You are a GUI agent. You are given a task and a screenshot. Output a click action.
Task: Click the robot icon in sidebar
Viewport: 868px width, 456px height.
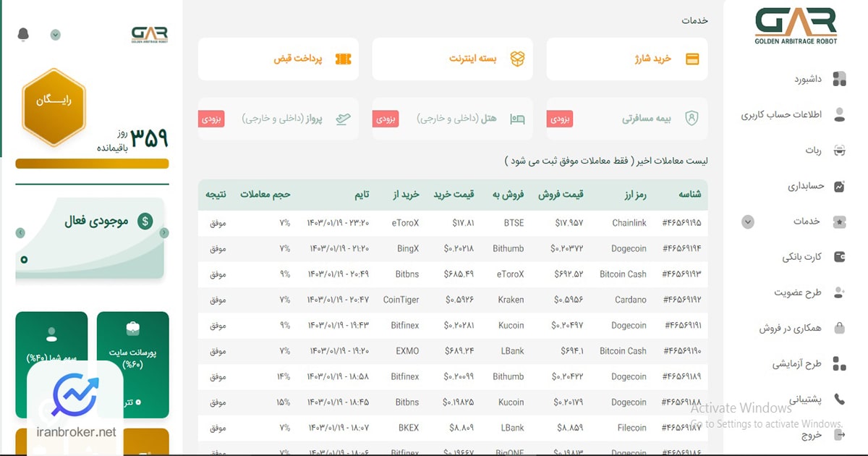click(839, 151)
